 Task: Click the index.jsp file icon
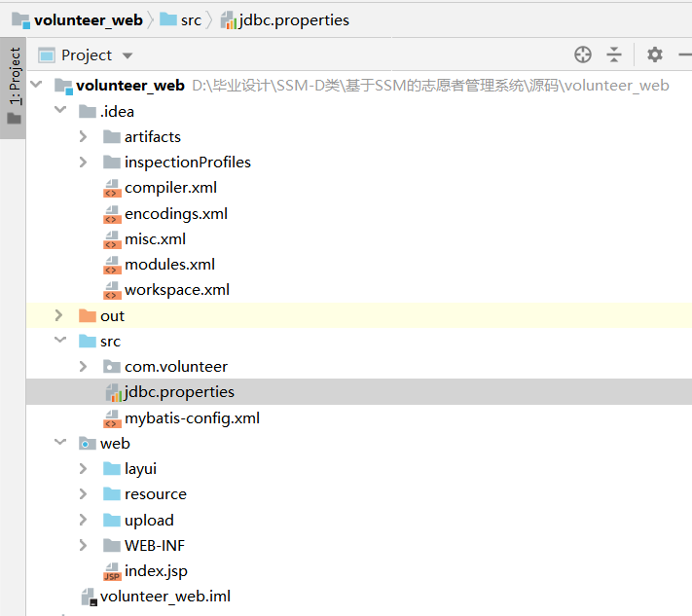tap(112, 571)
